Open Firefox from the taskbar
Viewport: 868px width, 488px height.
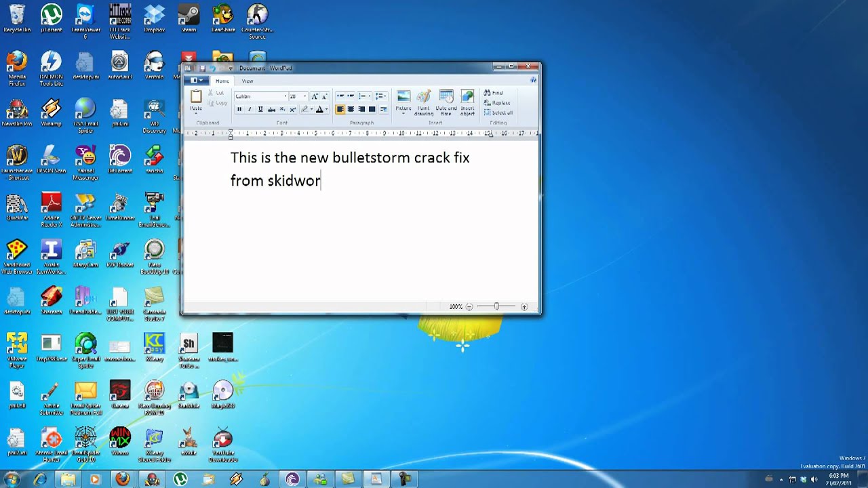point(123,479)
